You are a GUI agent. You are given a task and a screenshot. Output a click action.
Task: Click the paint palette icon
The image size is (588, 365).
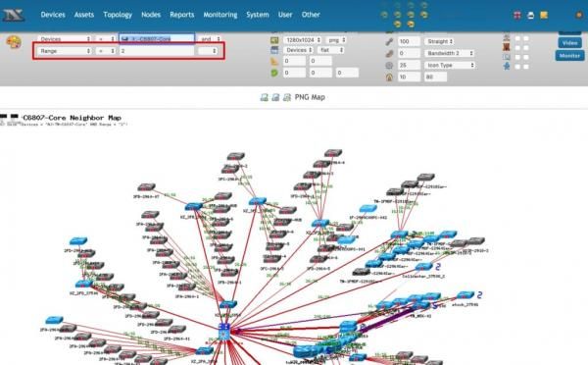(14, 42)
